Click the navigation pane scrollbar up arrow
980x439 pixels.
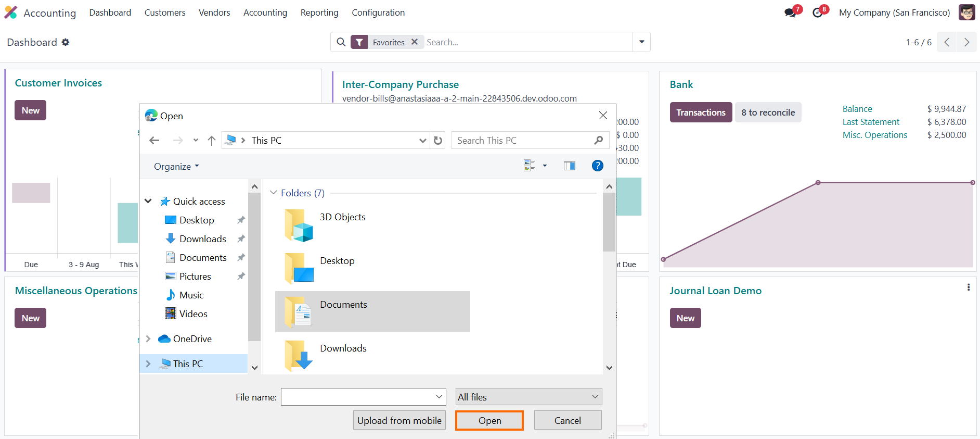pyautogui.click(x=254, y=186)
